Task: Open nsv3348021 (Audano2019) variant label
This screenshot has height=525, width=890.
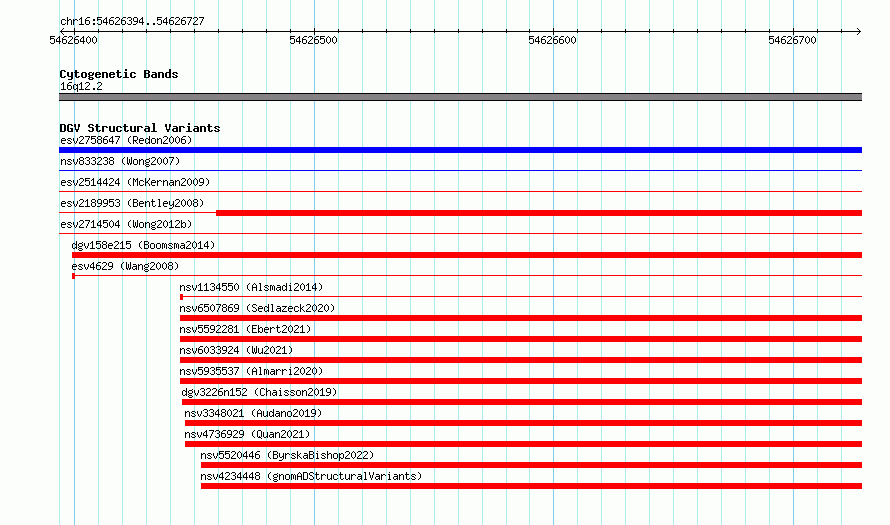Action: pyautogui.click(x=253, y=413)
